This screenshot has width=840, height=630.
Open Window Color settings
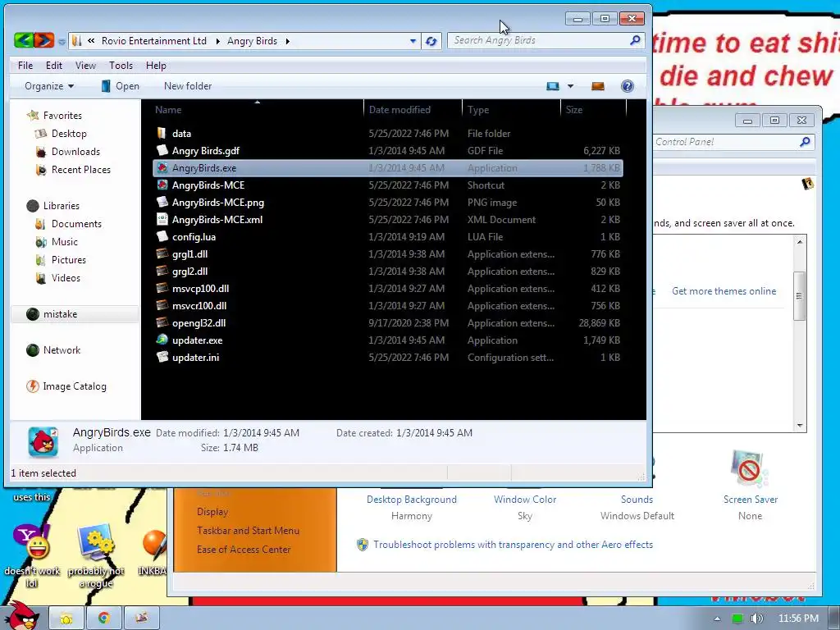pos(524,500)
